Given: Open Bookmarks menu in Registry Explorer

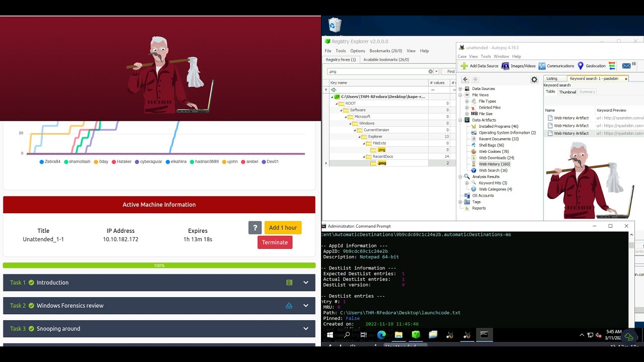Looking at the screenshot, I should 386,51.
